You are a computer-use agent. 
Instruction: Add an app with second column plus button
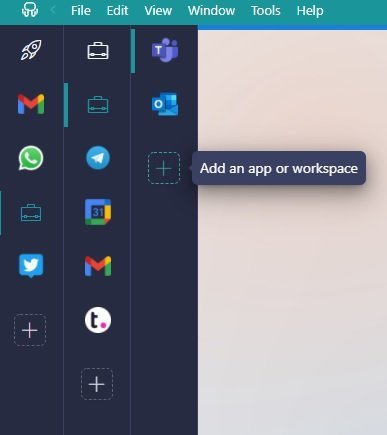click(x=97, y=384)
